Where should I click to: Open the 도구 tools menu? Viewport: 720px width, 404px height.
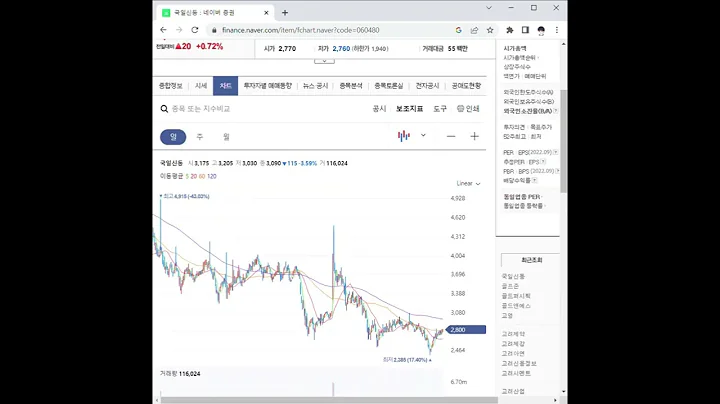440,109
